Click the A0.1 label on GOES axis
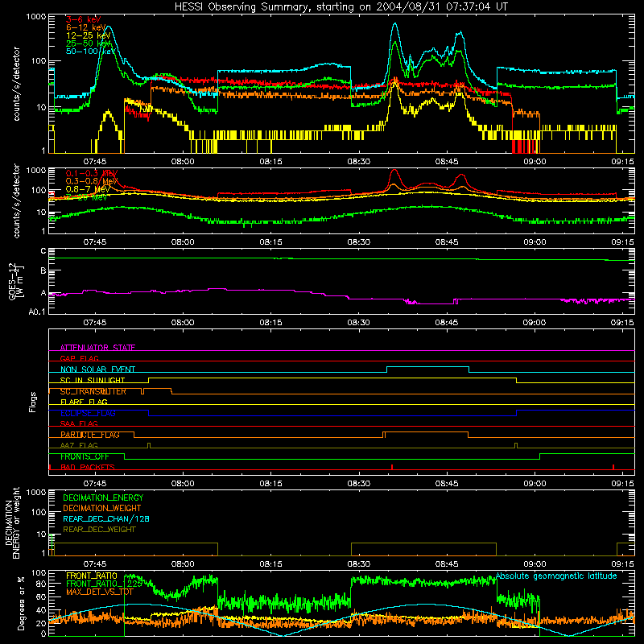 pyautogui.click(x=37, y=312)
